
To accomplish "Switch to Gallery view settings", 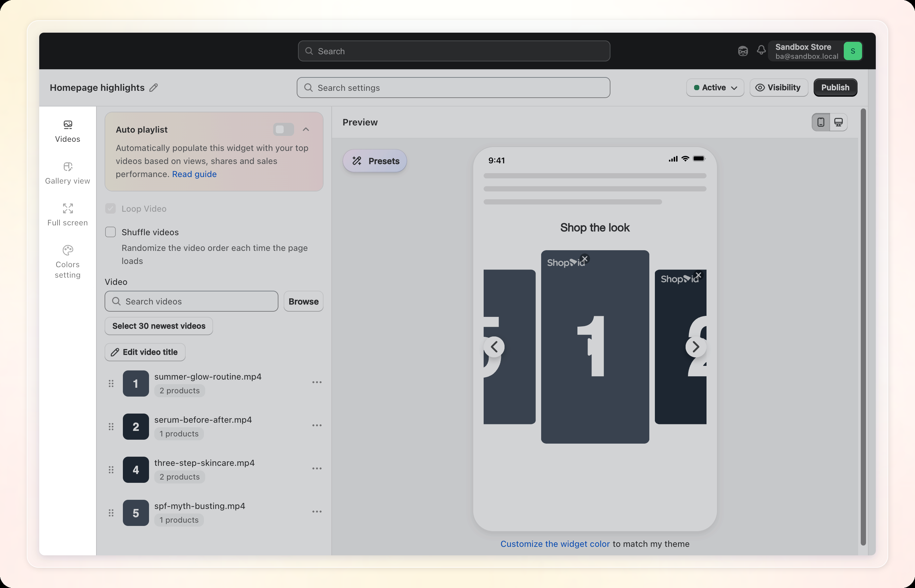I will [x=68, y=173].
